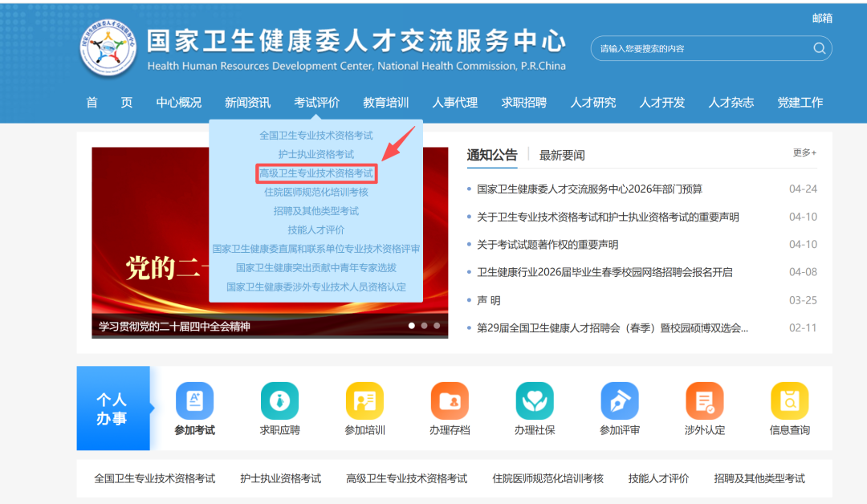
Task: Open 人事代理 navigation menu
Action: 455,103
